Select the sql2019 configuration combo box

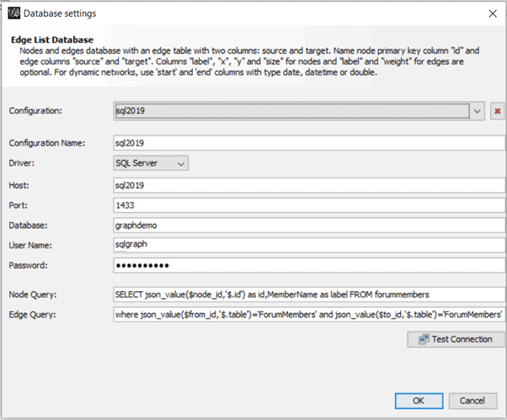(299, 111)
